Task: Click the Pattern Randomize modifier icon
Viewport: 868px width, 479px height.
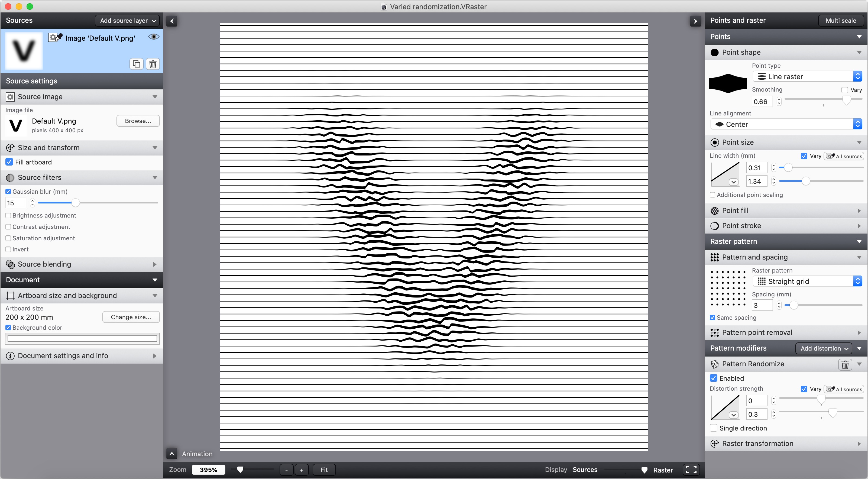Action: point(714,363)
